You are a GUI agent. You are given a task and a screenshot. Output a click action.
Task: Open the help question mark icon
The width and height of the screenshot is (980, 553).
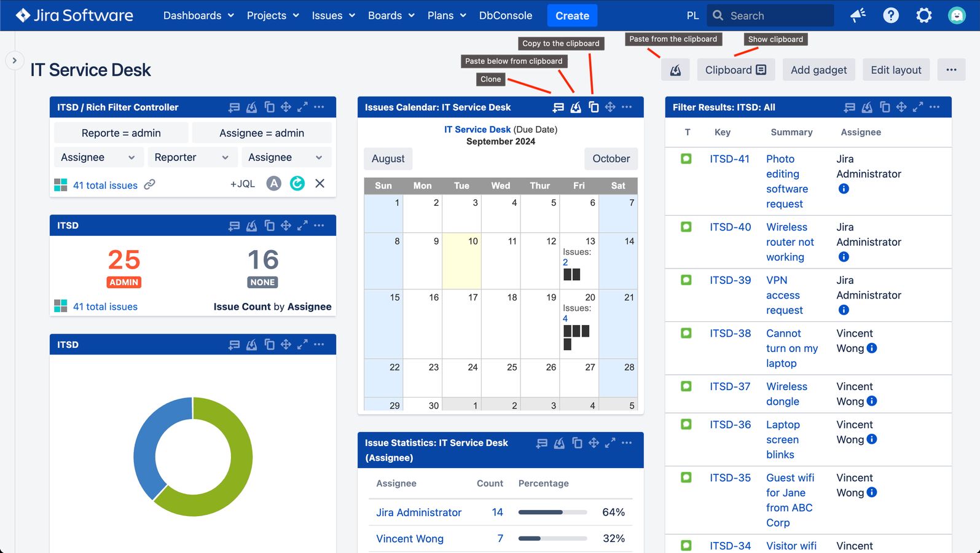[891, 15]
